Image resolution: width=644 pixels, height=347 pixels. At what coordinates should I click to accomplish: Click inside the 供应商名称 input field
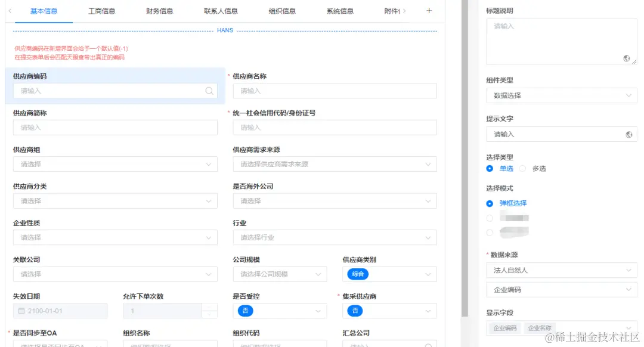334,91
